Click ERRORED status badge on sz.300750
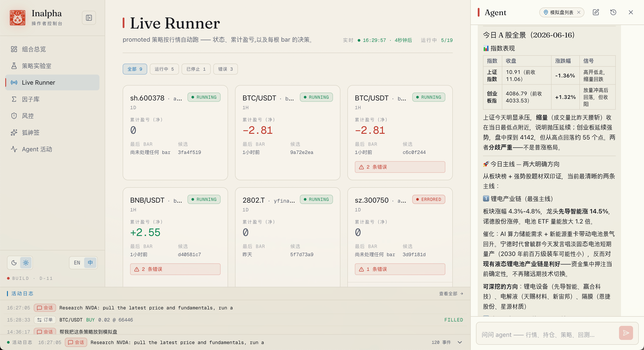Viewport: 644px width, 350px height. click(429, 199)
